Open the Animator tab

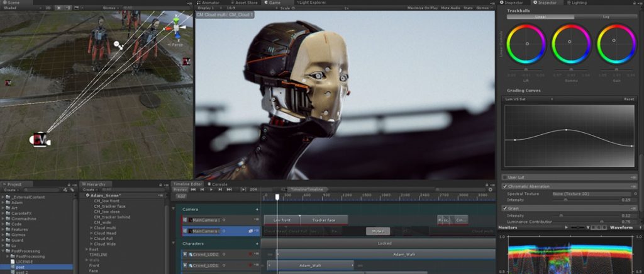pyautogui.click(x=209, y=3)
